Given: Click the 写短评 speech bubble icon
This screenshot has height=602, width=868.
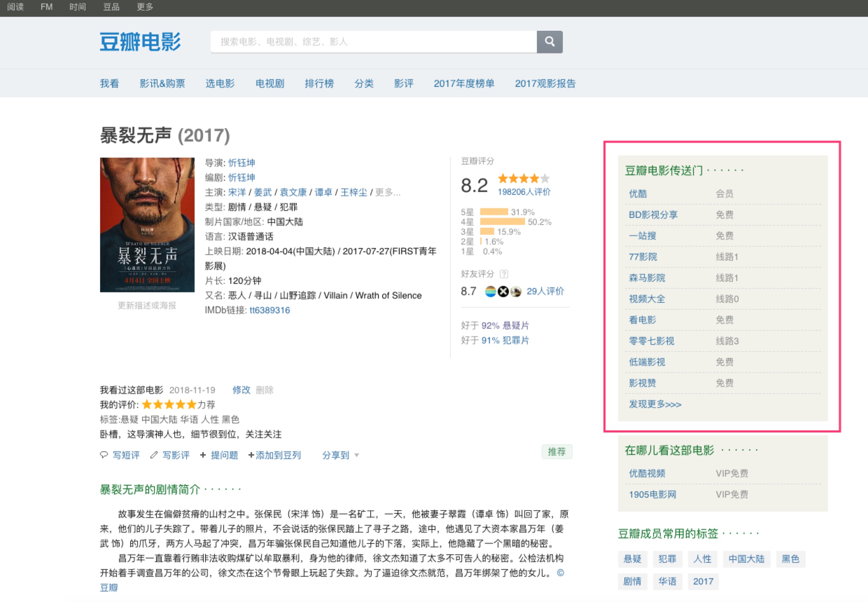Looking at the screenshot, I should [104, 455].
